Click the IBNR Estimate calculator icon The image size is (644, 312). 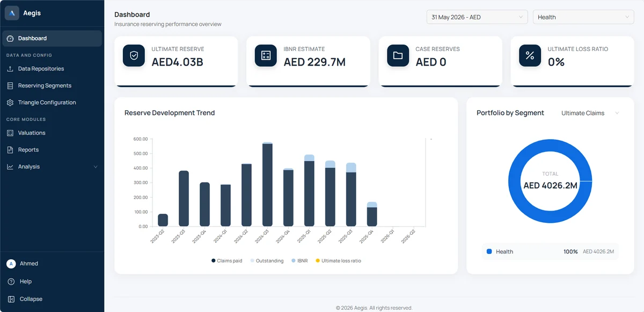tap(266, 55)
